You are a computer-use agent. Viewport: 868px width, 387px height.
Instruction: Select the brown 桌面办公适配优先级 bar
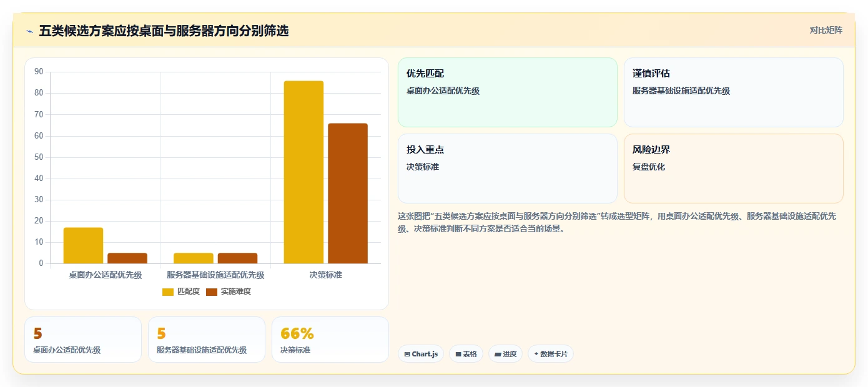point(127,258)
